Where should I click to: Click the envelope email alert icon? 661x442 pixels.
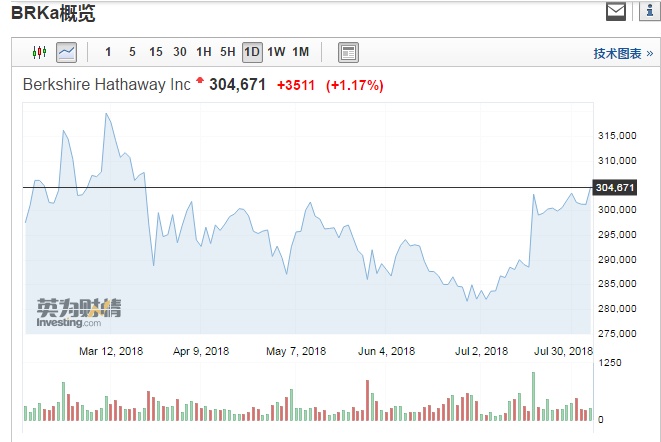tap(616, 11)
